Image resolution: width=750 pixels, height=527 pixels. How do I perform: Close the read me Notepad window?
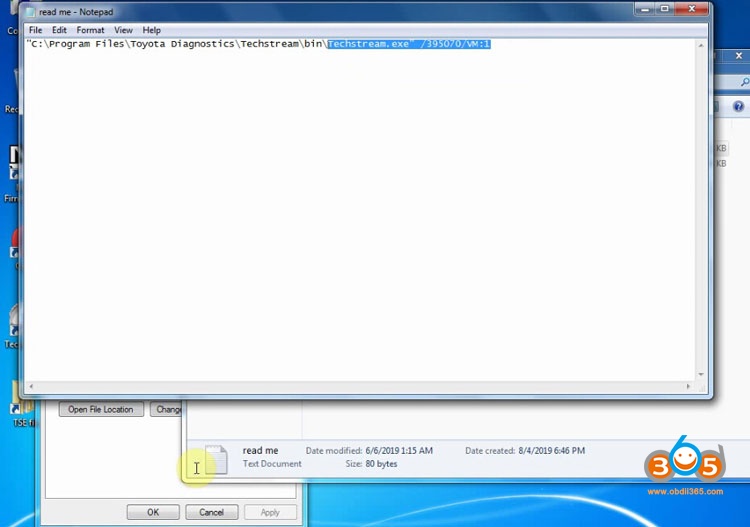tap(692, 9)
